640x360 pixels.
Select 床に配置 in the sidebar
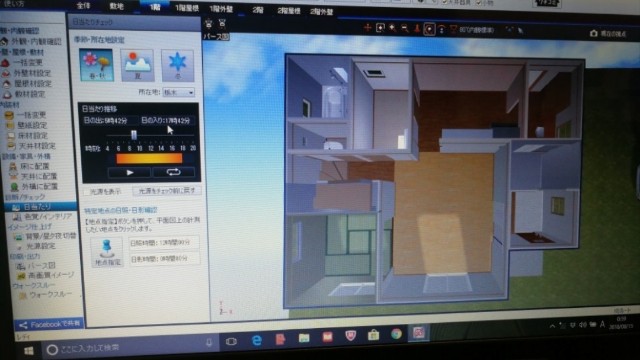[30, 166]
